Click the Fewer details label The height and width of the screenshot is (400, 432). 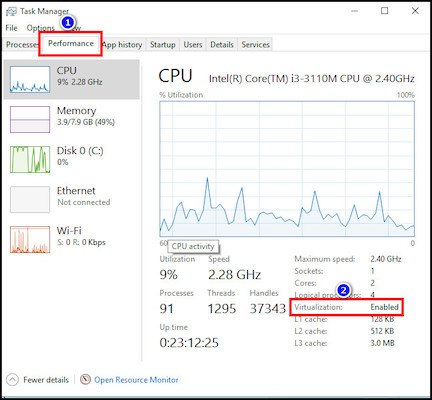(46, 380)
